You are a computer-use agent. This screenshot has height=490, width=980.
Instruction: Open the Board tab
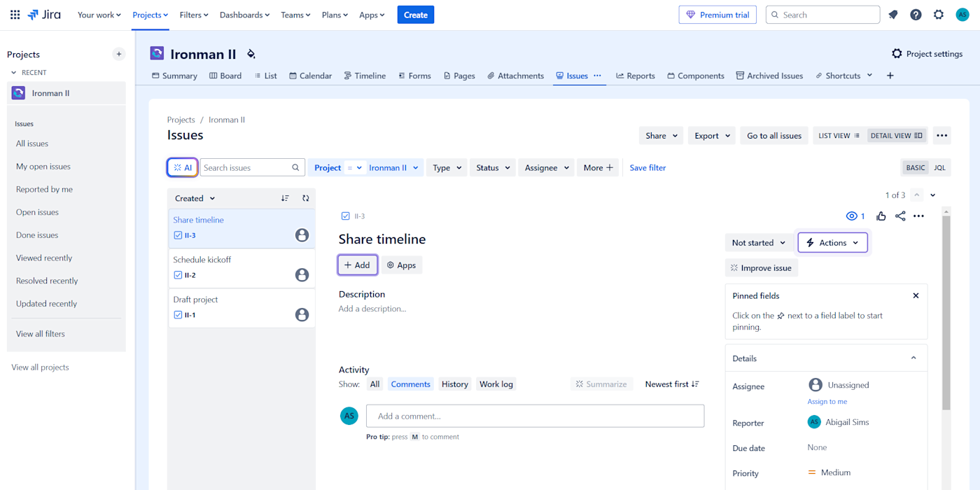tap(225, 76)
